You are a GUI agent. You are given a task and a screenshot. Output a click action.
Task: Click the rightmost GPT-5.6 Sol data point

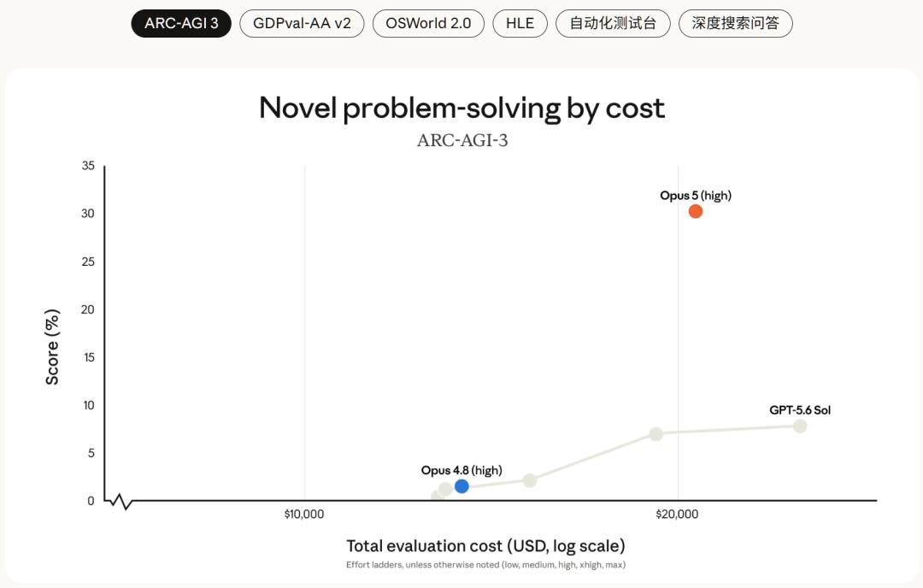pyautogui.click(x=799, y=426)
